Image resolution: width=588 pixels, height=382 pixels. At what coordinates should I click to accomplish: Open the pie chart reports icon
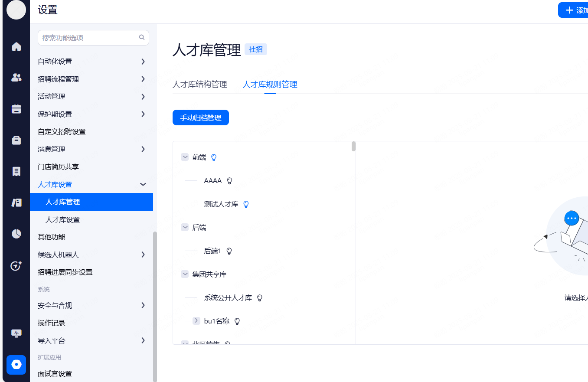16,234
